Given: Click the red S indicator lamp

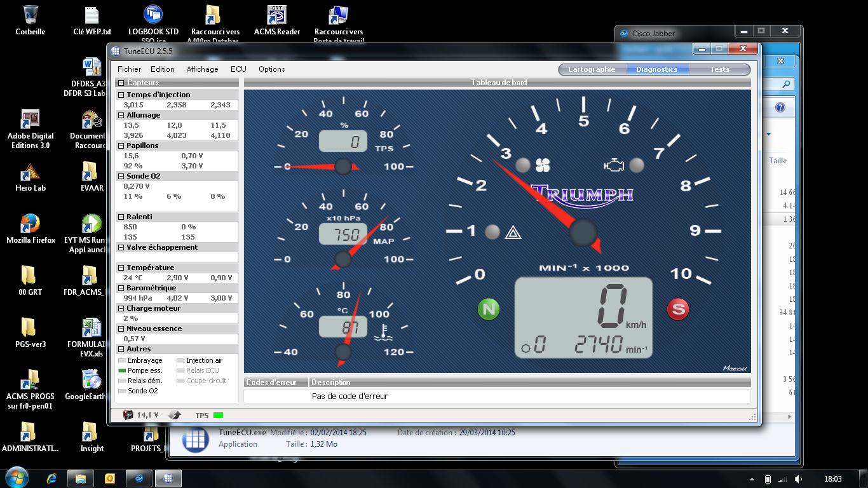Looking at the screenshot, I should point(678,309).
